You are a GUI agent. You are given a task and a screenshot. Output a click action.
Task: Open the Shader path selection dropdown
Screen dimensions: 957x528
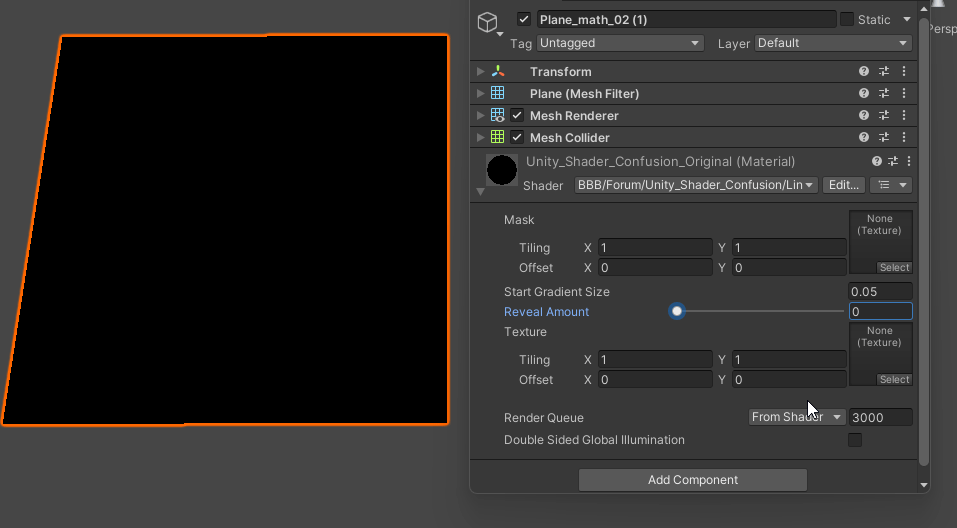[x=696, y=185]
